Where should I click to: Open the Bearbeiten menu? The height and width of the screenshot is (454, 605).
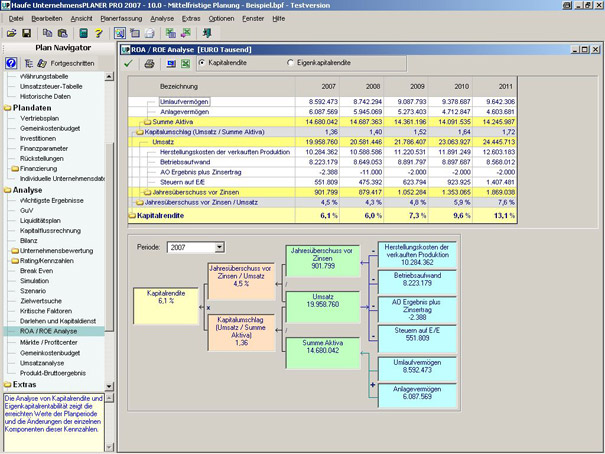pyautogui.click(x=47, y=19)
